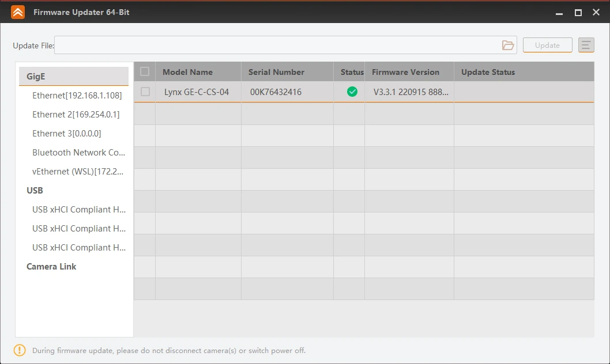Screen dimensions: 610x364
Task: Select the second USB xHCI Compliant host
Action: 79,229
